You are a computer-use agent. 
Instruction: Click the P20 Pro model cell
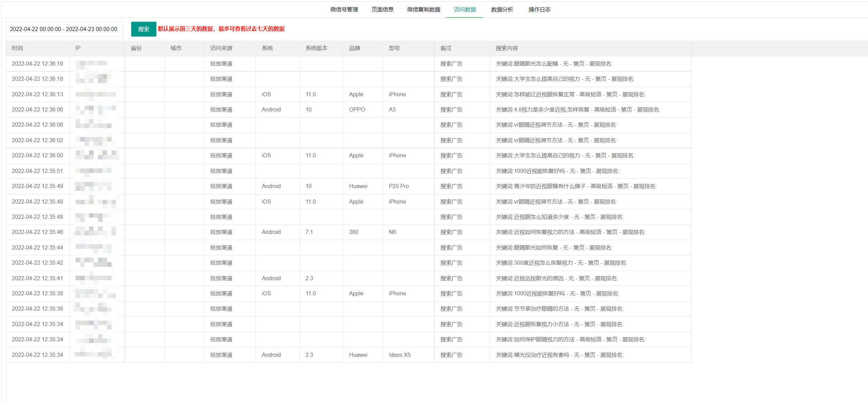point(398,186)
